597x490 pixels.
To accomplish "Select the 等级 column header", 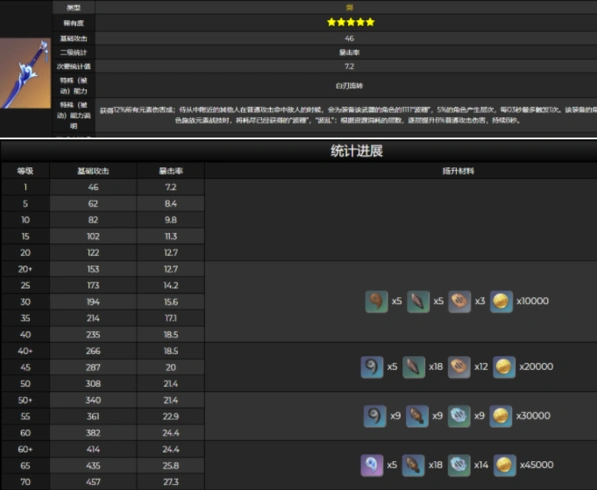I will [25, 171].
